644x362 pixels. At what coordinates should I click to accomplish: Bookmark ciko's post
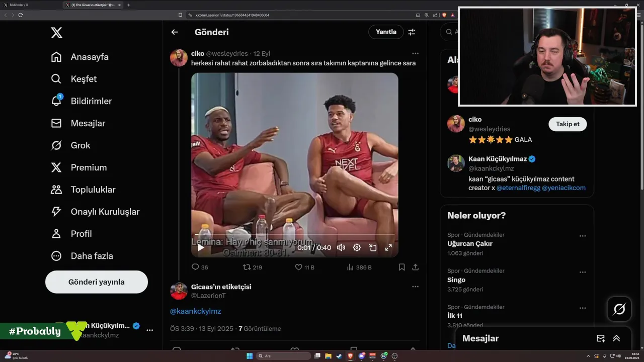pyautogui.click(x=401, y=267)
